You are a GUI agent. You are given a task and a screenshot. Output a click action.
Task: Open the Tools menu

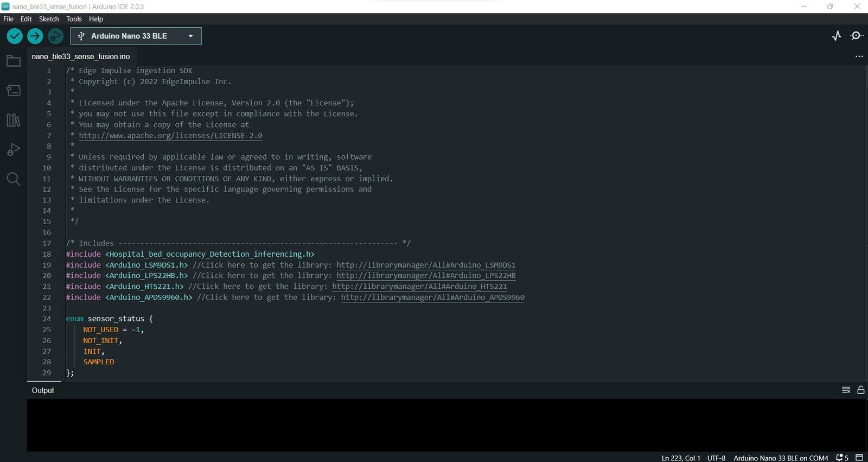coord(74,19)
